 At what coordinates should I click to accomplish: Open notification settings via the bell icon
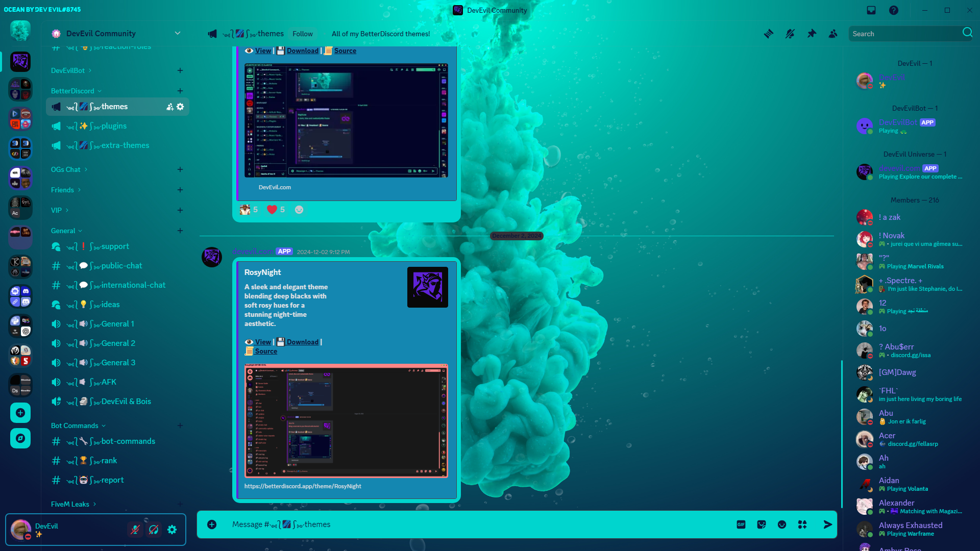790,33
